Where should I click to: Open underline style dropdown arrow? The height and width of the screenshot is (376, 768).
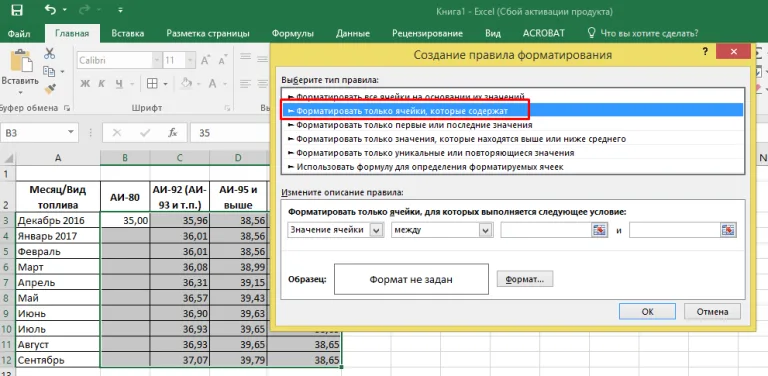pos(132,84)
